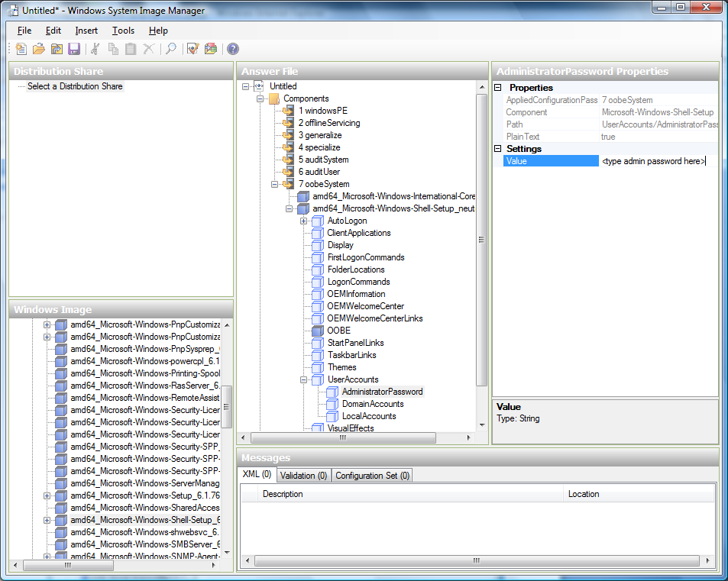This screenshot has width=728, height=581.
Task: Select the Cut toolbar icon
Action: (x=93, y=48)
